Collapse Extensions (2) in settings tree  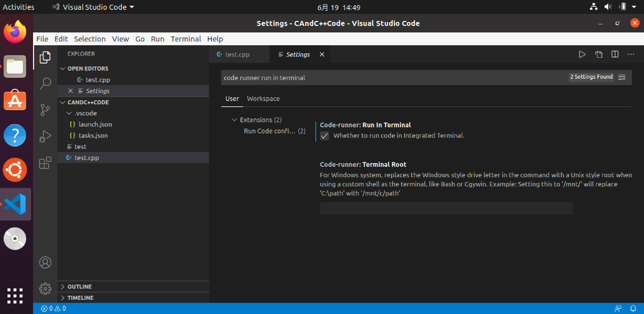click(234, 120)
